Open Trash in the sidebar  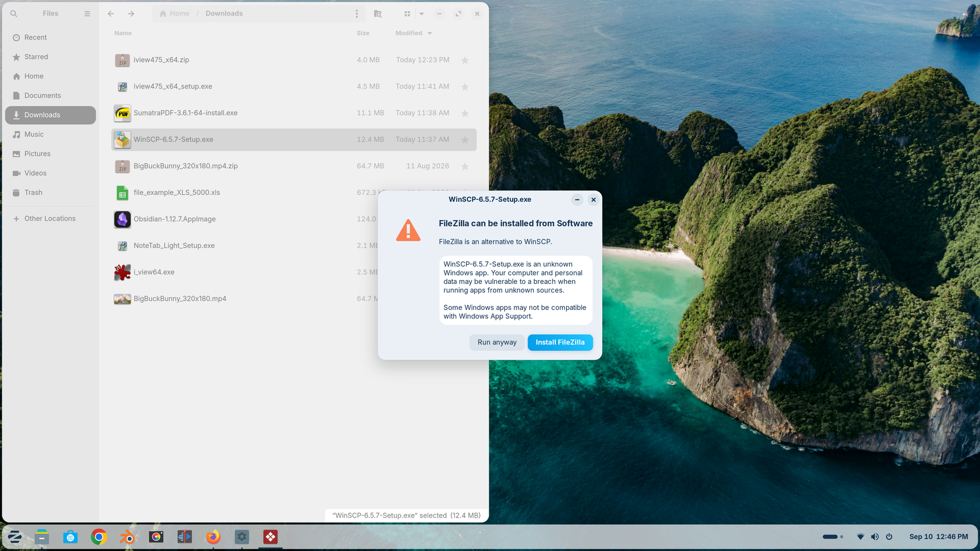pos(50,192)
